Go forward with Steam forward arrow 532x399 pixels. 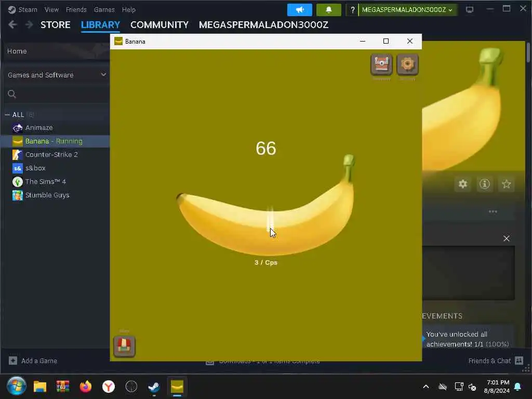tap(29, 25)
